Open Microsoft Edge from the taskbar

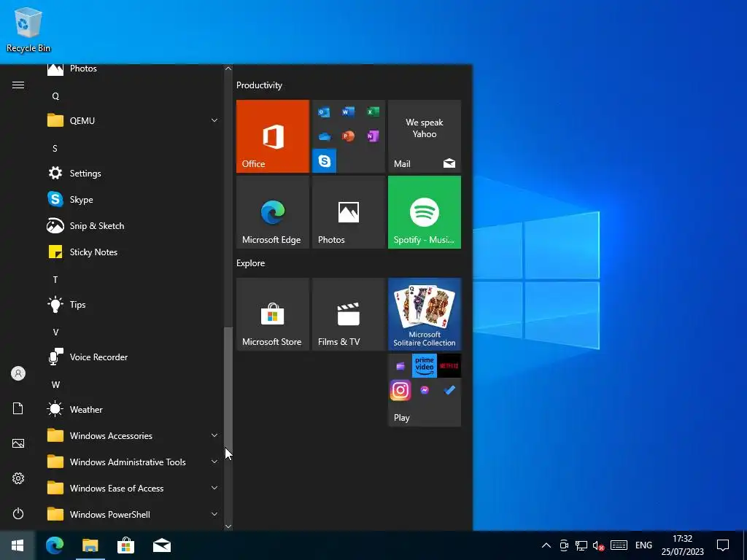point(55,545)
